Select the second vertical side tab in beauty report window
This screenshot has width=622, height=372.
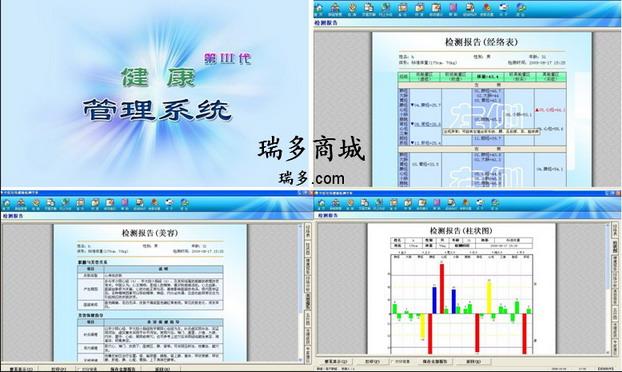pos(308,249)
